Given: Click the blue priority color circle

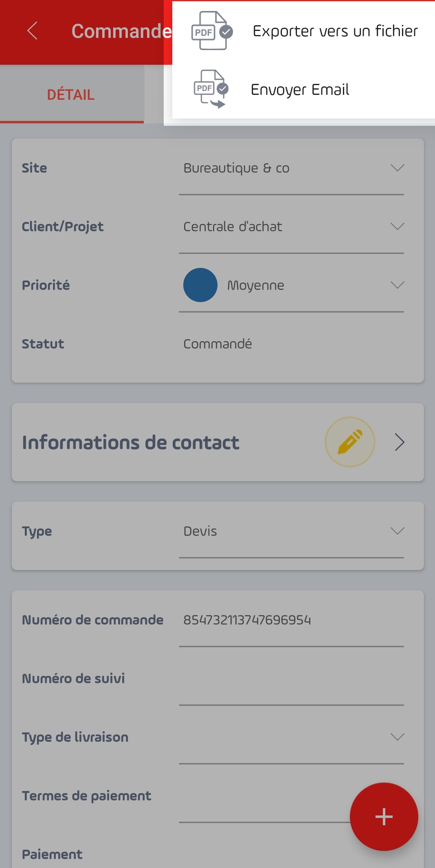Looking at the screenshot, I should (200, 285).
